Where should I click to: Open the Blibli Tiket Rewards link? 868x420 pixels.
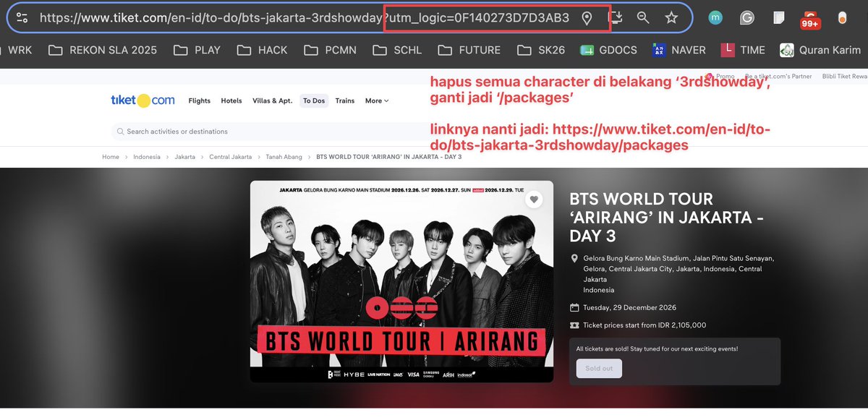coord(845,76)
